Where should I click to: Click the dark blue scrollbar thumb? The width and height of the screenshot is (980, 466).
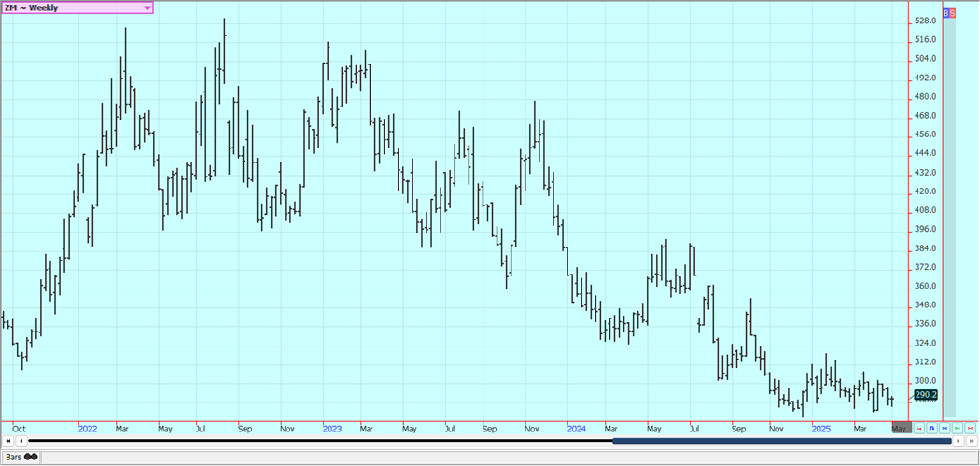point(782,441)
